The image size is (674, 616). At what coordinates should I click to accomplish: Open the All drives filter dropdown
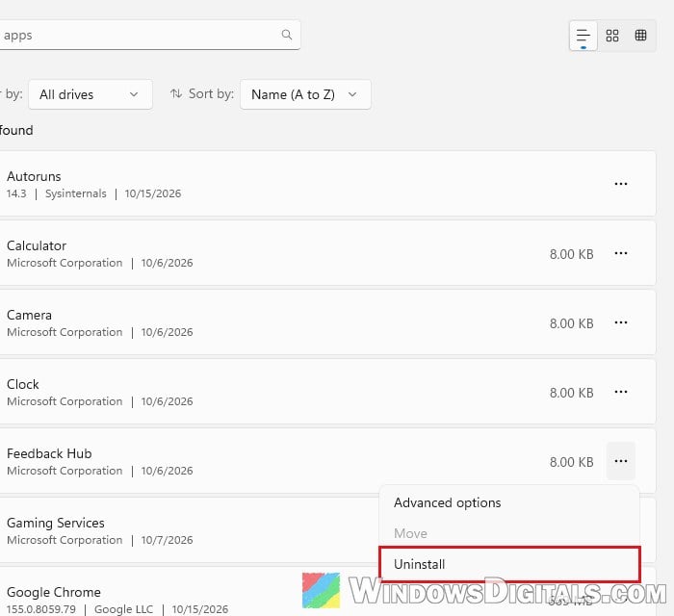[x=91, y=94]
